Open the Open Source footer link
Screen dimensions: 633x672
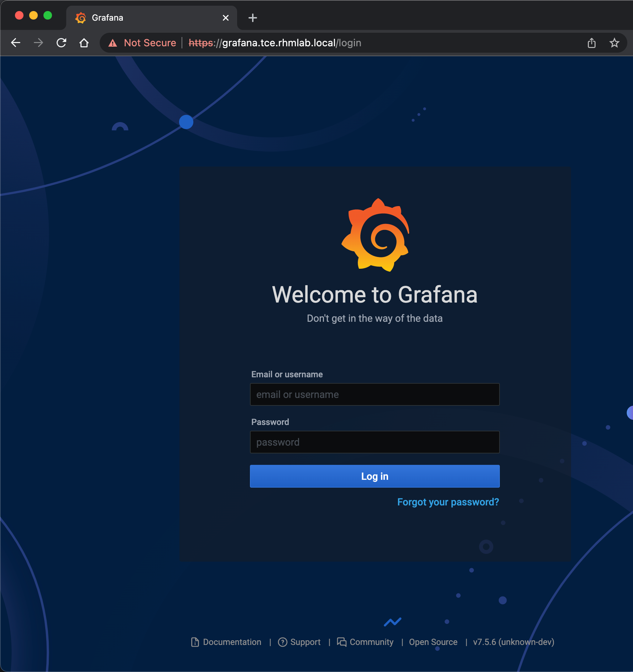click(433, 642)
